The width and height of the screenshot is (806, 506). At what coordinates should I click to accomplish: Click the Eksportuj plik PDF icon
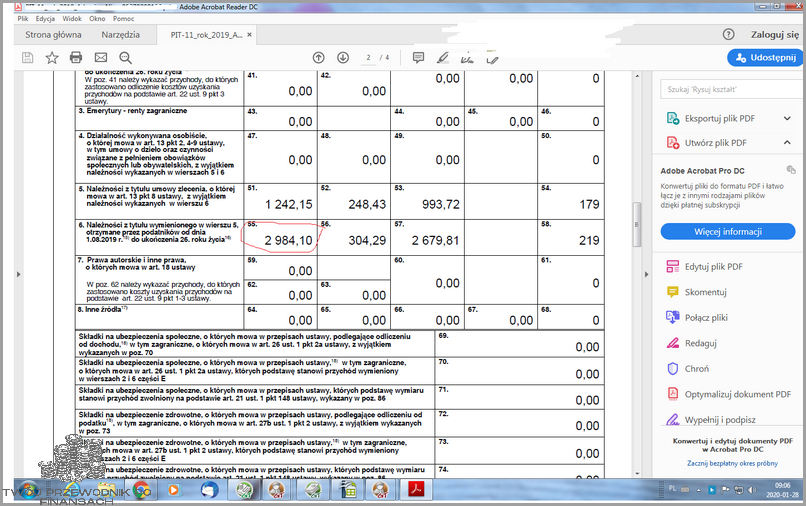(673, 118)
